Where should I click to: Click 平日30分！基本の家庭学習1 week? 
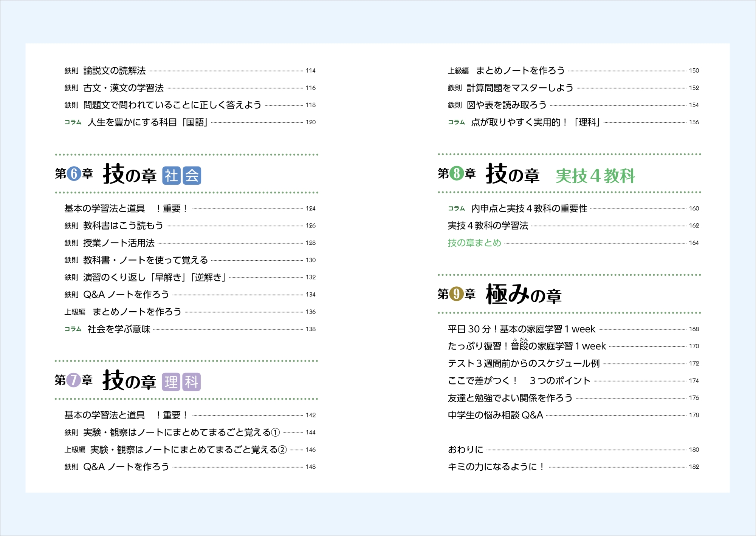pos(522,329)
